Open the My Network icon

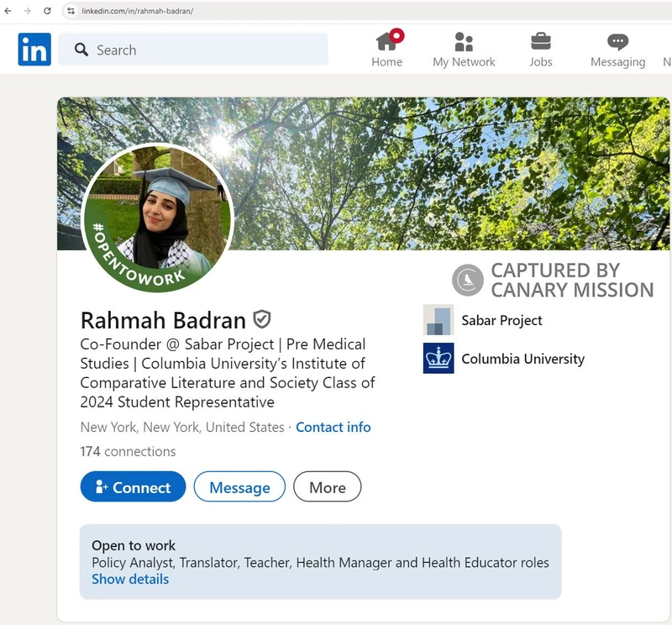(464, 40)
